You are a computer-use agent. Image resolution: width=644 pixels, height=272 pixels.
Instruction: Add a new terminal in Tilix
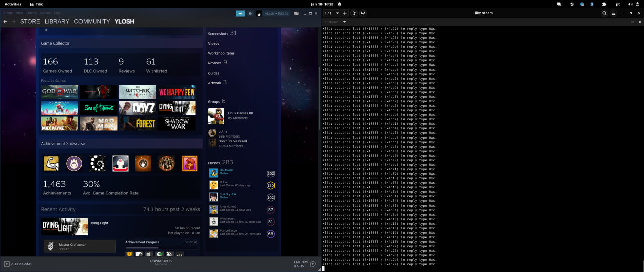point(345,13)
